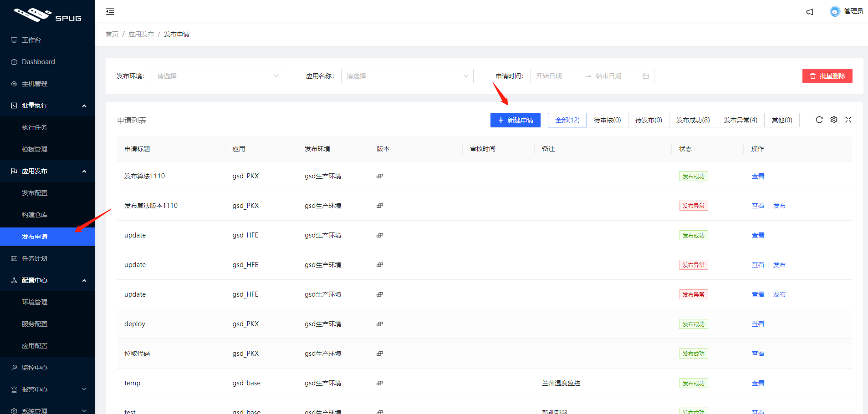
Task: Click 查看 for the 拉取代码 row
Action: (x=758, y=353)
